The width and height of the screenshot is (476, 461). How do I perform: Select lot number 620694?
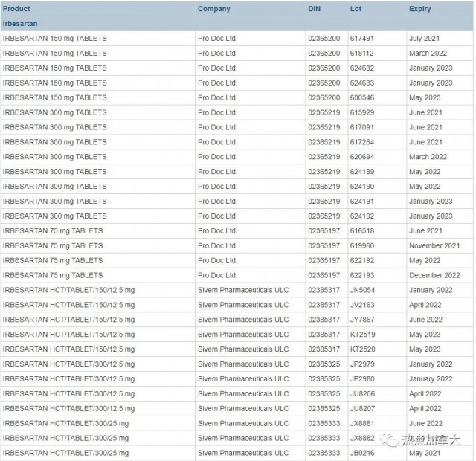pos(362,157)
